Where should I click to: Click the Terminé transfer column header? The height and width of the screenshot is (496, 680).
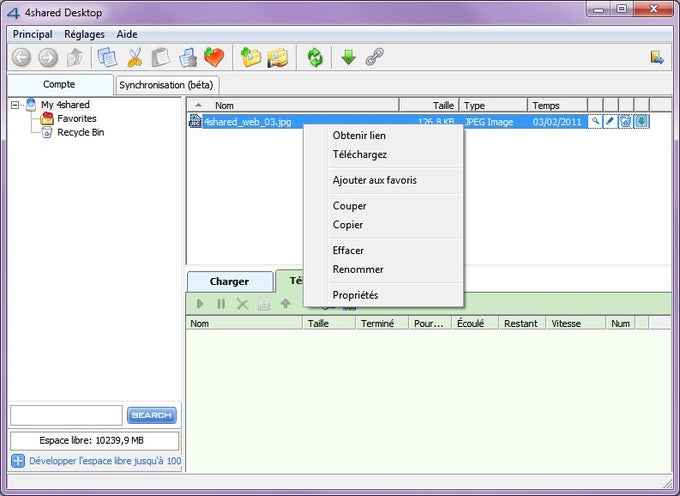pyautogui.click(x=382, y=323)
